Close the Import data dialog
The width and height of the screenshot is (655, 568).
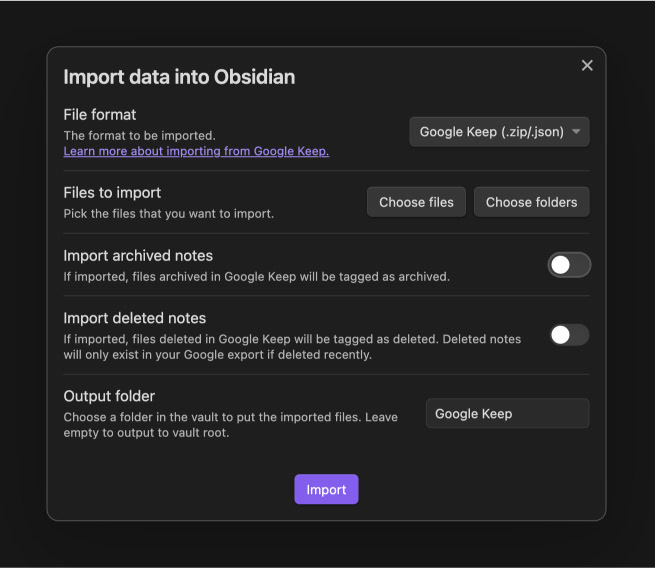(x=587, y=66)
